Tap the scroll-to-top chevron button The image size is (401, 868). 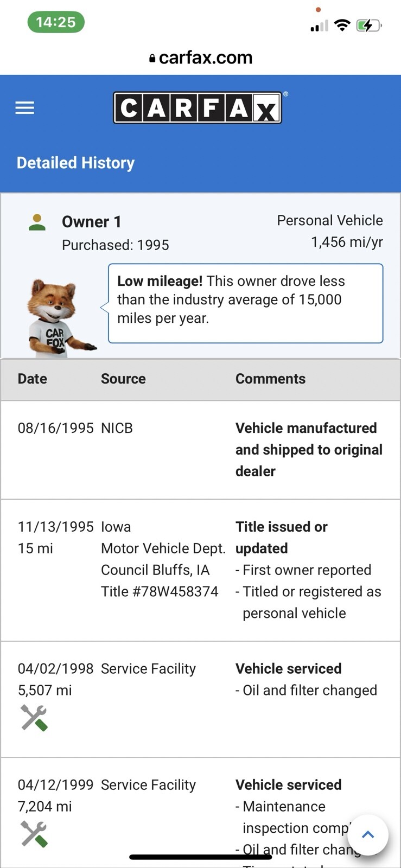368,835
